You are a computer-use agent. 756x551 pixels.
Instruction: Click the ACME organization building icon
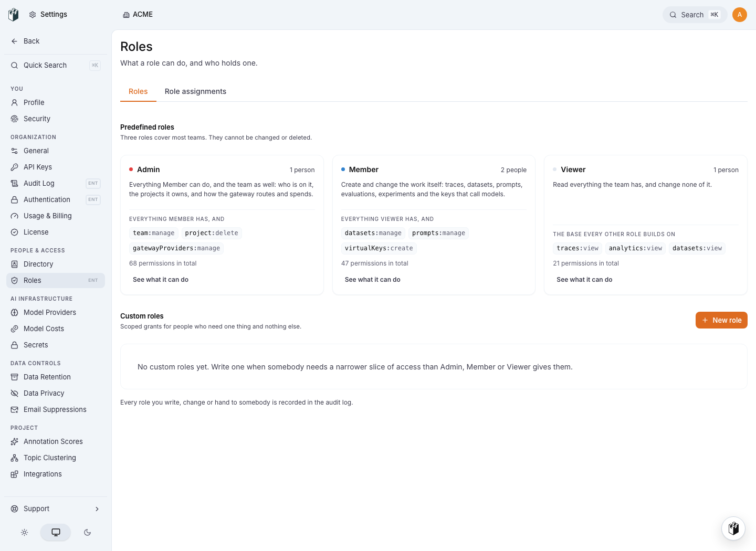pos(126,15)
